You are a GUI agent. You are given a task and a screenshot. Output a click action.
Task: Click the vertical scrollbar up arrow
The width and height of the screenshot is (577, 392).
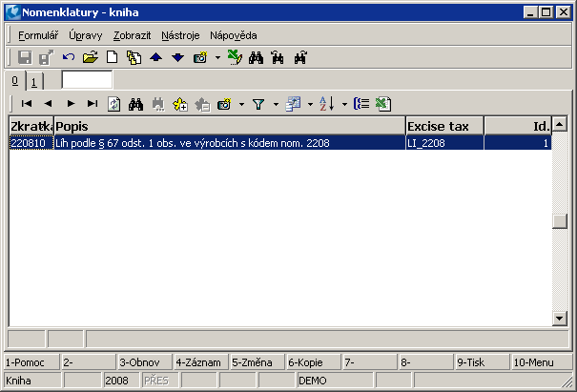pyautogui.click(x=559, y=124)
